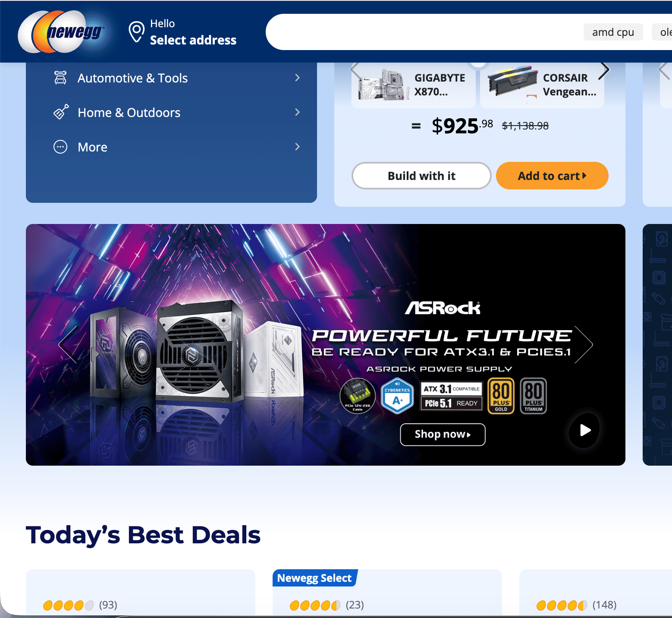Click the location pin icon
Viewport: 672px width, 618px height.
(x=136, y=32)
